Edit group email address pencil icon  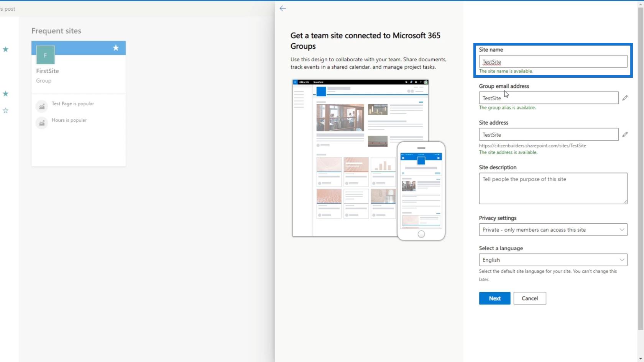(x=625, y=98)
